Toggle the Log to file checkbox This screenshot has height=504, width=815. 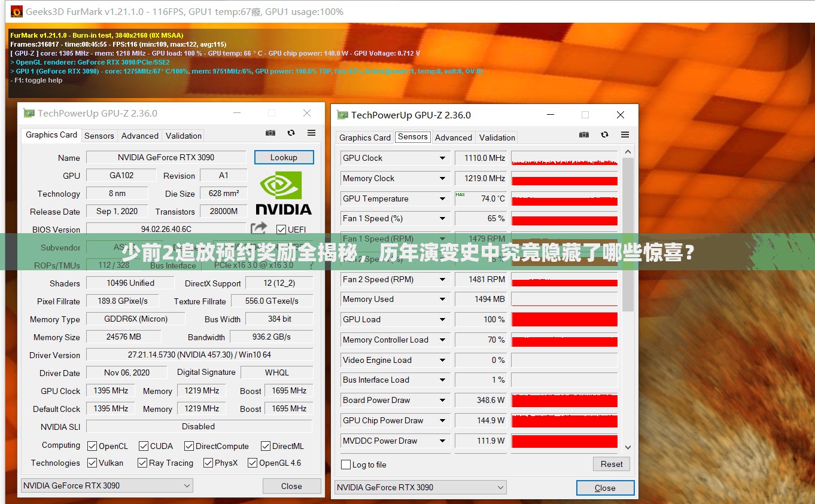(346, 465)
